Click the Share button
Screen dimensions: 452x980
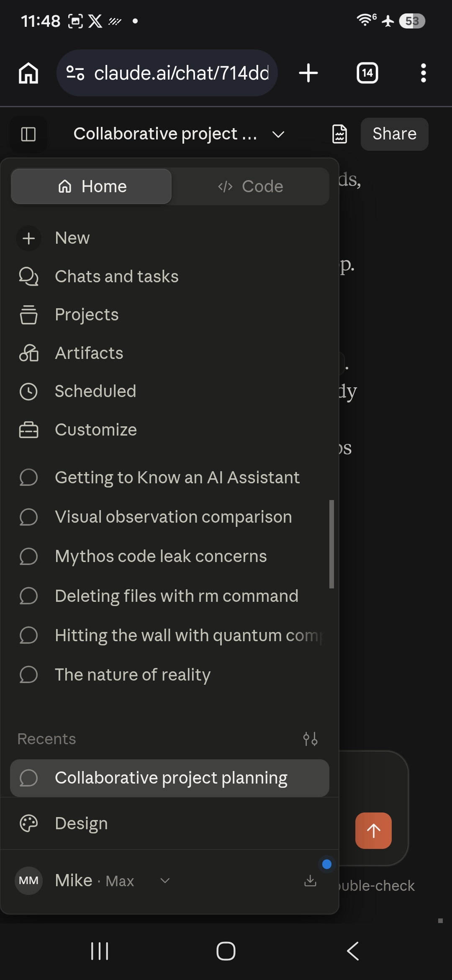(395, 134)
